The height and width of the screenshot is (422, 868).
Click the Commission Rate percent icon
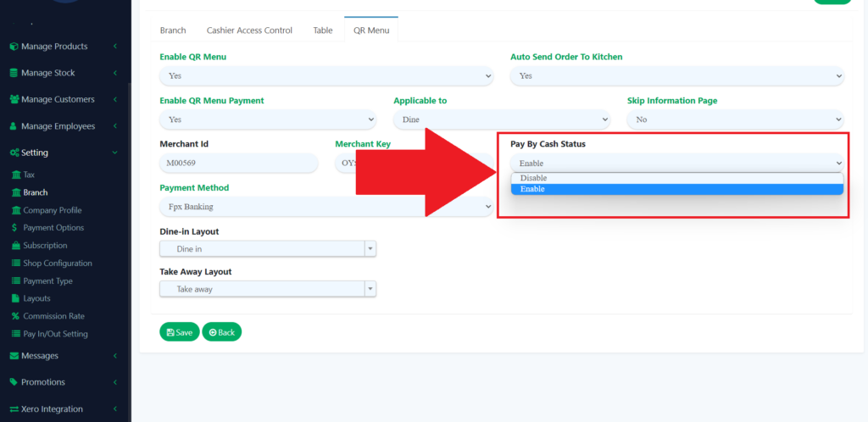tap(15, 316)
